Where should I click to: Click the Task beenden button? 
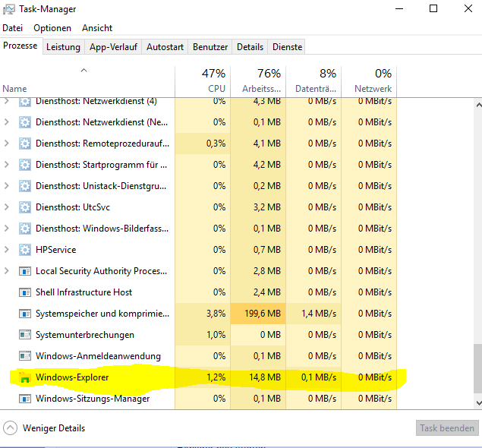point(447,428)
